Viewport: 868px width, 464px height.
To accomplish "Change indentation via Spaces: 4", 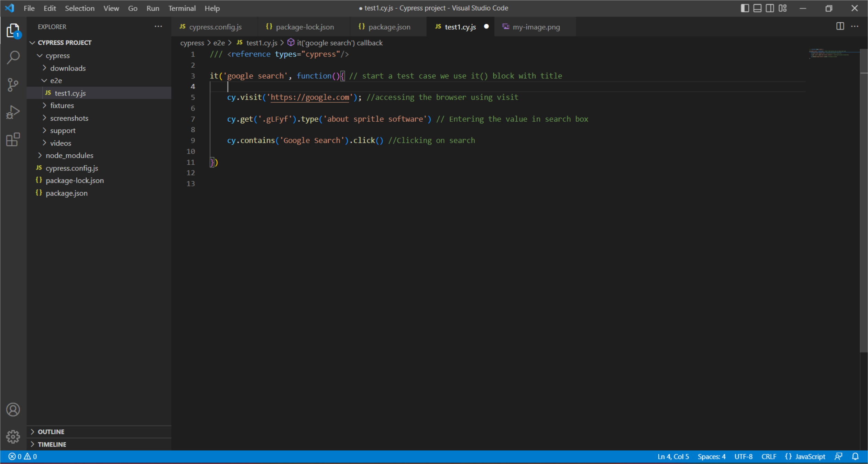I will (x=712, y=456).
